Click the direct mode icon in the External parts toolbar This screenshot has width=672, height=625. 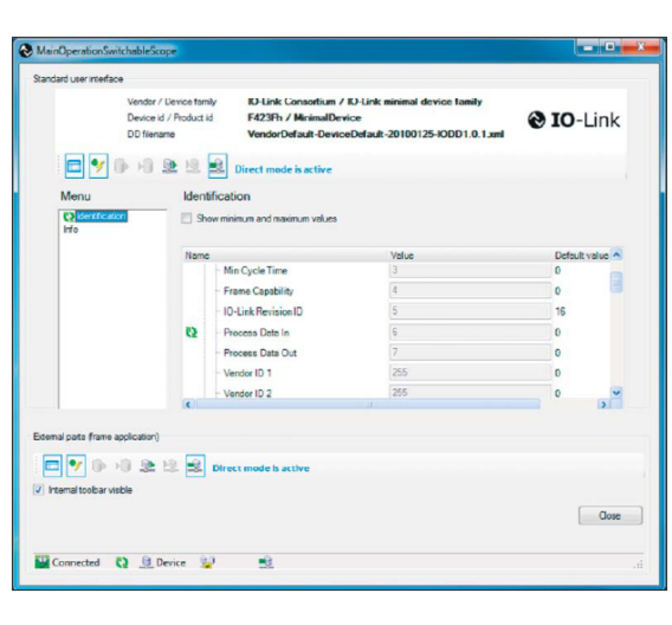tap(195, 466)
